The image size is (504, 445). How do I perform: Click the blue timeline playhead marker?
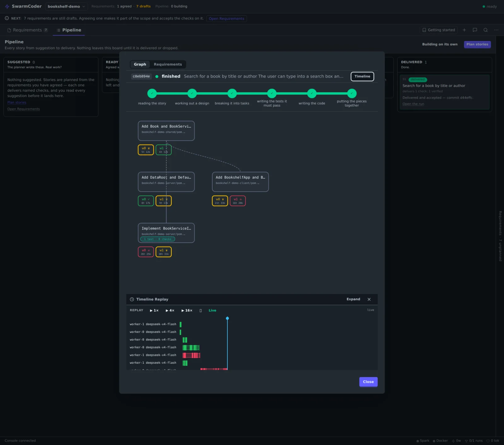pos(227,318)
